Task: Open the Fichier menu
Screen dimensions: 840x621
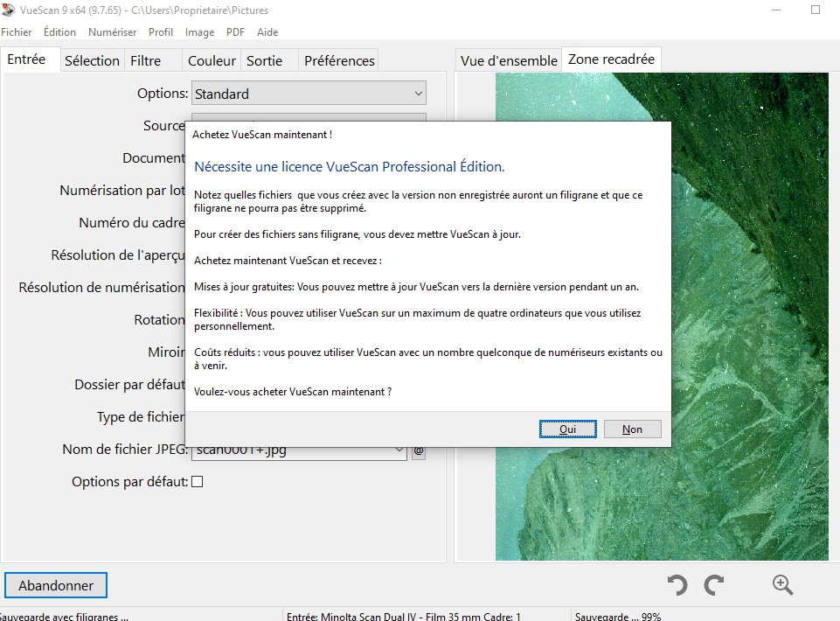Action: 16,32
